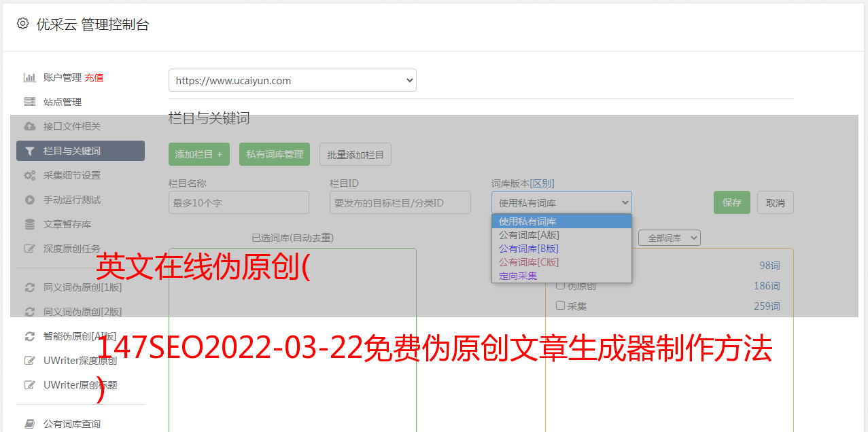Click the edit icon for 深度原创任务
868x432 pixels.
(29, 249)
